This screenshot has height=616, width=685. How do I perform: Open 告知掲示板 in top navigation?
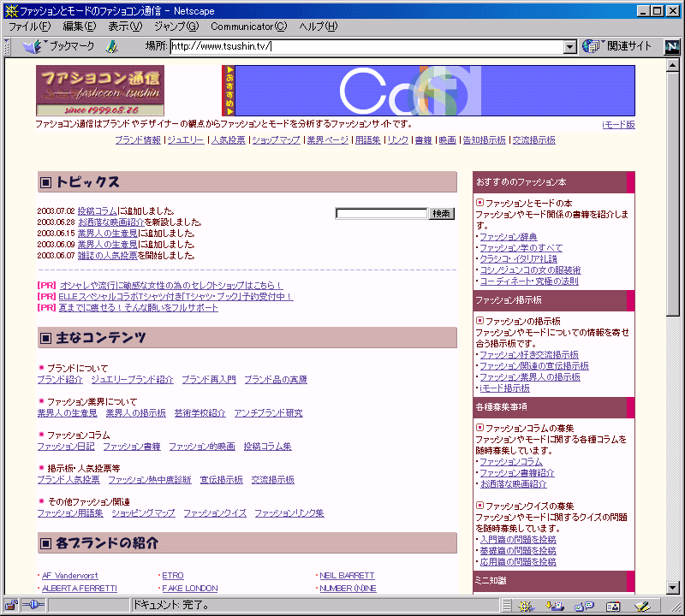point(484,140)
